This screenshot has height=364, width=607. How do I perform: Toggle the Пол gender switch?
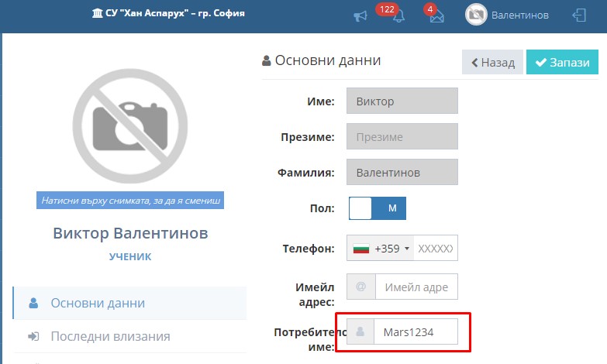point(378,208)
